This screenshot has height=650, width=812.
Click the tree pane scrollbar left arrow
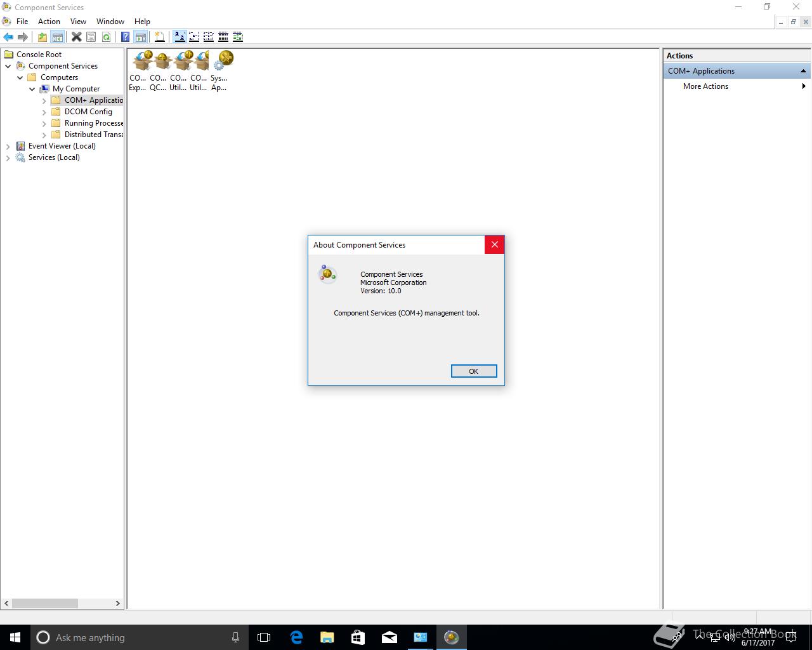coord(7,603)
